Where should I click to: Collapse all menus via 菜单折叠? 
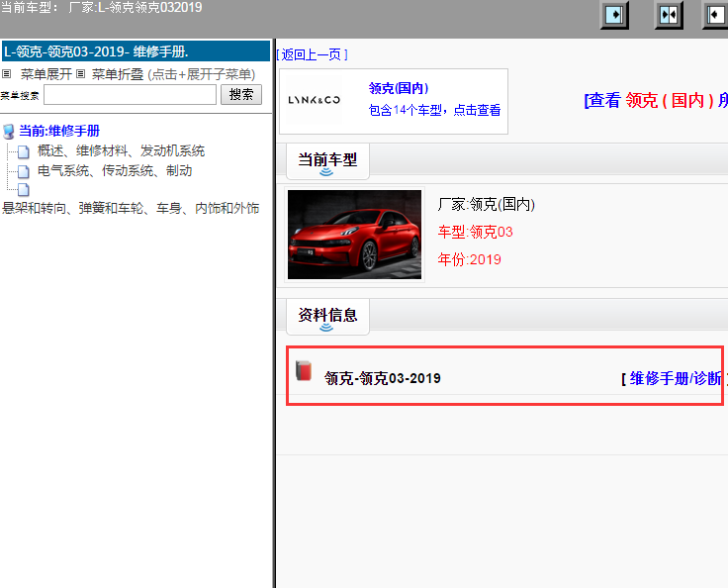click(118, 74)
